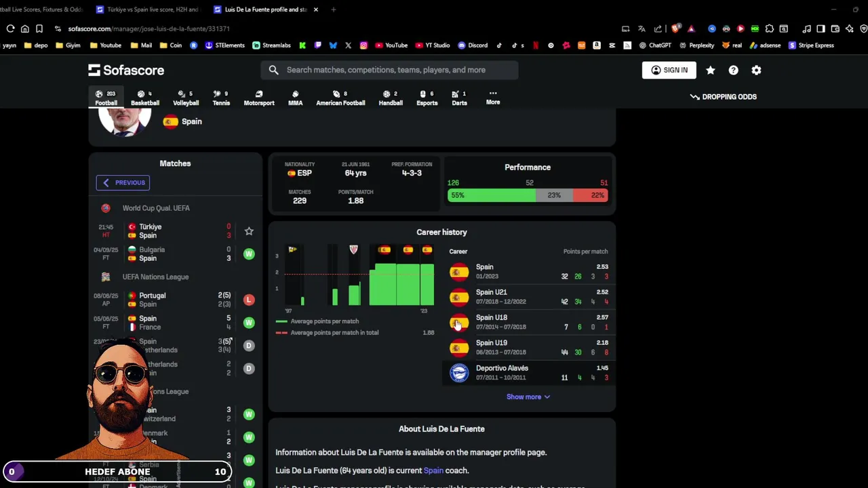Screen dimensions: 868x488
Task: Click the SIGN IN button
Action: pyautogui.click(x=669, y=70)
